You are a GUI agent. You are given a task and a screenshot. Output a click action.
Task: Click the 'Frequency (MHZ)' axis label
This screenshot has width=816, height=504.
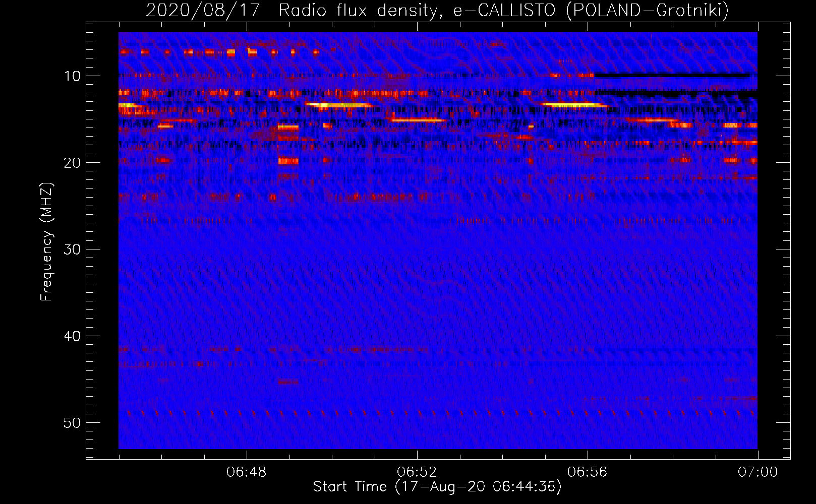(x=46, y=242)
